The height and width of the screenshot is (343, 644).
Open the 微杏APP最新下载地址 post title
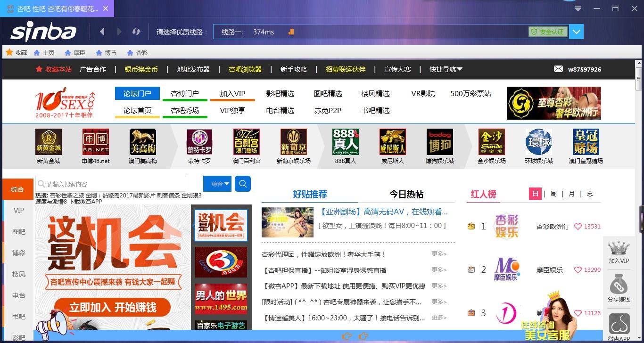point(343,286)
